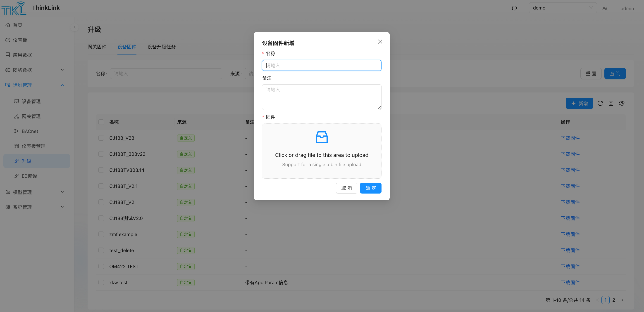Switch to the 设备升级任务 tab

click(162, 47)
